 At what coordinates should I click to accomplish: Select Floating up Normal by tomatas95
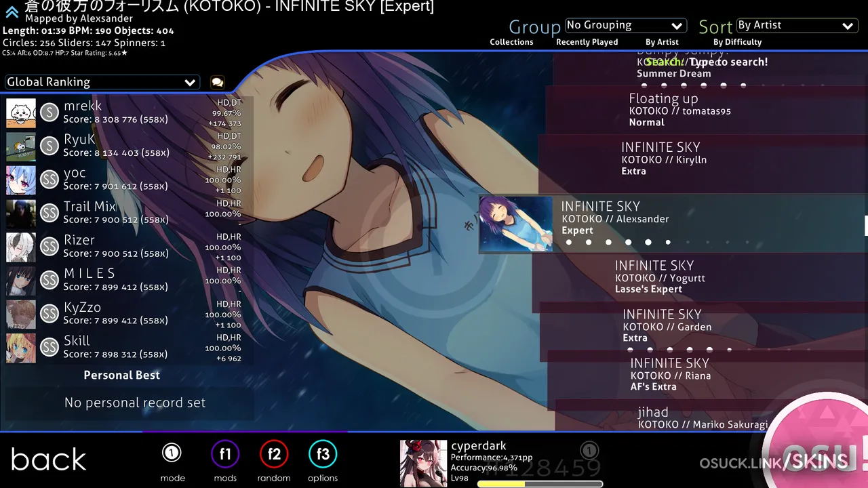(x=707, y=110)
